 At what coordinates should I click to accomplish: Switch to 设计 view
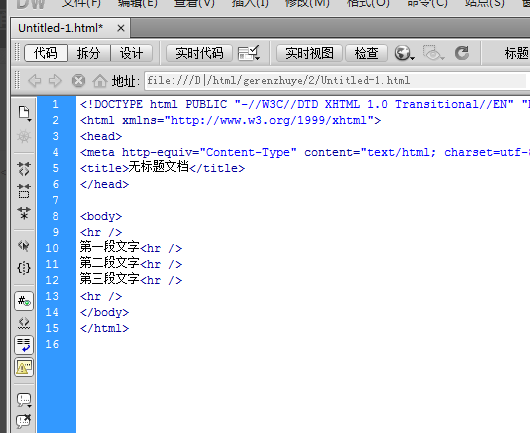click(x=131, y=53)
